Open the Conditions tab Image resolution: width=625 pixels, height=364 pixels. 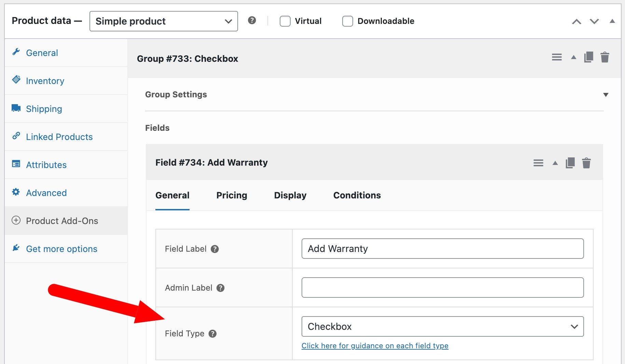pyautogui.click(x=357, y=195)
